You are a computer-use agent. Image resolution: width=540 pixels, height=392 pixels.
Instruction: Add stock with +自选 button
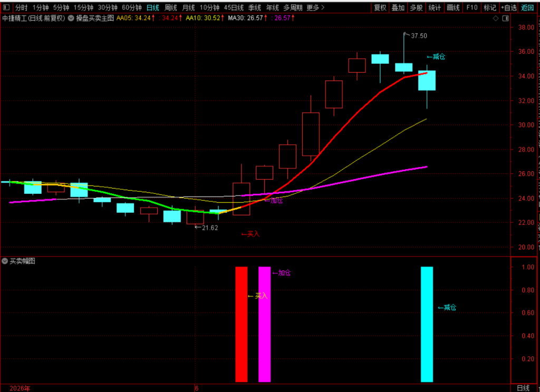[509, 7]
